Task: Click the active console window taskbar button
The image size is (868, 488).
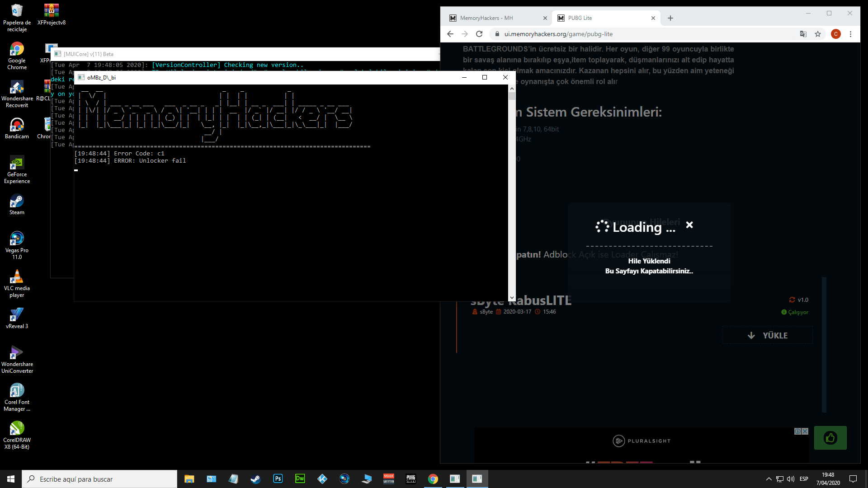Action: pyautogui.click(x=477, y=479)
